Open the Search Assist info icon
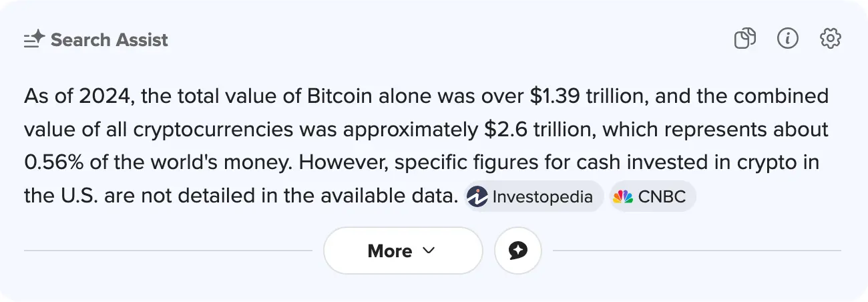868x302 pixels. [788, 39]
